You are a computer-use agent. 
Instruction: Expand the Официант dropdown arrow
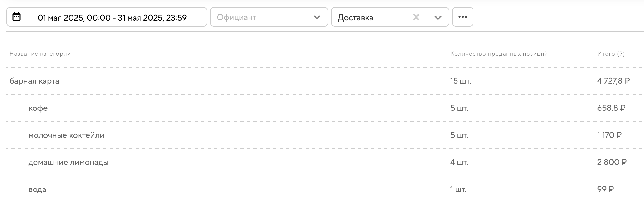click(x=317, y=17)
